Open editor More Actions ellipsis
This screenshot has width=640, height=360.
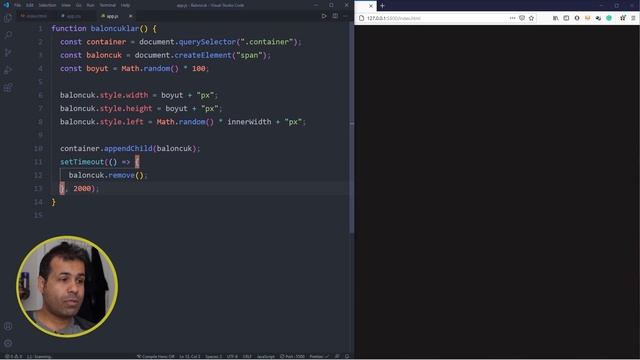pos(345,16)
